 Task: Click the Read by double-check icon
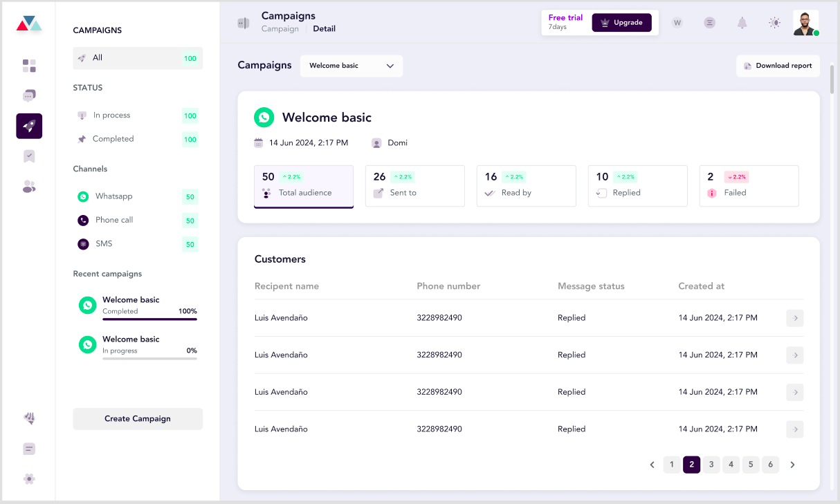coord(490,193)
